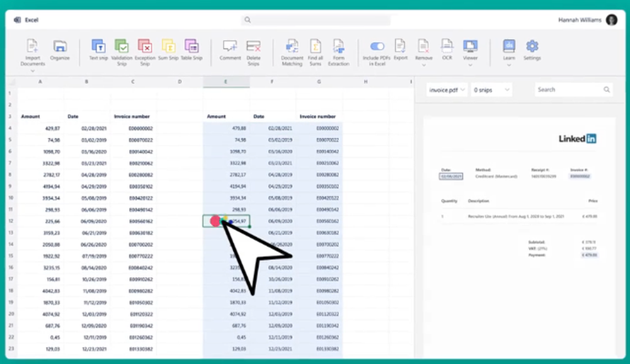Click the Export icon
Image resolution: width=630 pixels, height=364 pixels.
point(400,46)
